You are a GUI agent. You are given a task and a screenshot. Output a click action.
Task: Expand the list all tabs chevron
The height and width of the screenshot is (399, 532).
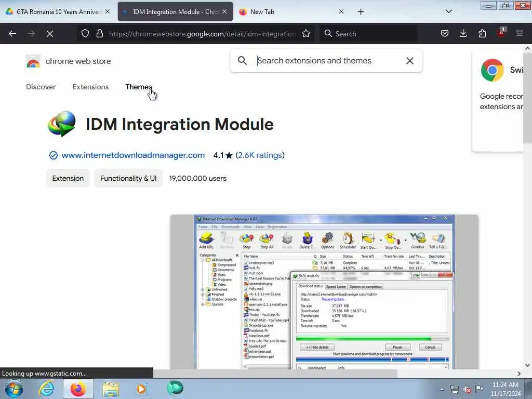(x=448, y=11)
